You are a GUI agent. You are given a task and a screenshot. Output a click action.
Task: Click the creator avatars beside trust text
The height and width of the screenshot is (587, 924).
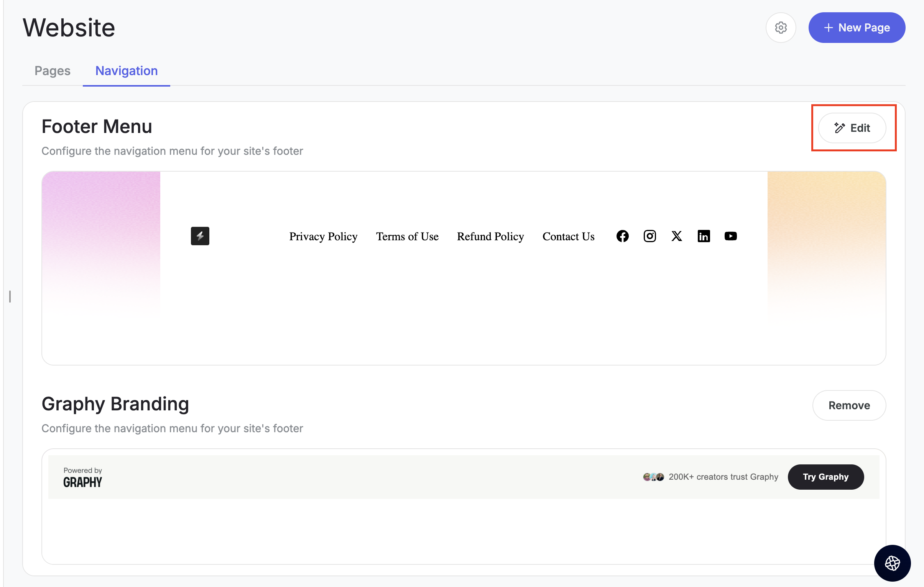[653, 477]
